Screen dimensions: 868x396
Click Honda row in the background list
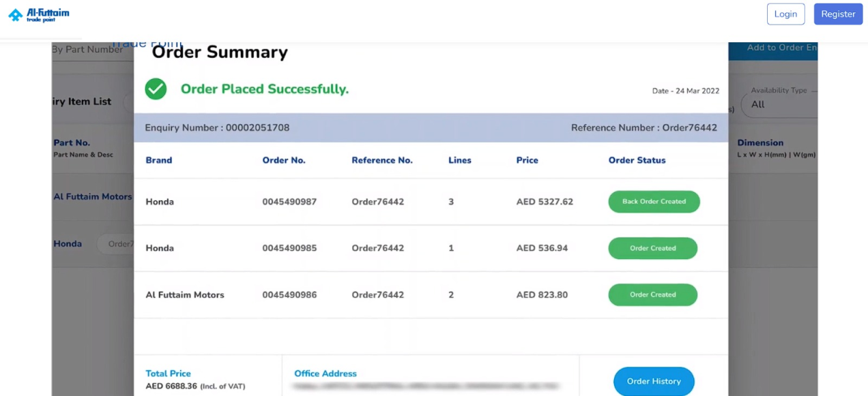tap(68, 243)
